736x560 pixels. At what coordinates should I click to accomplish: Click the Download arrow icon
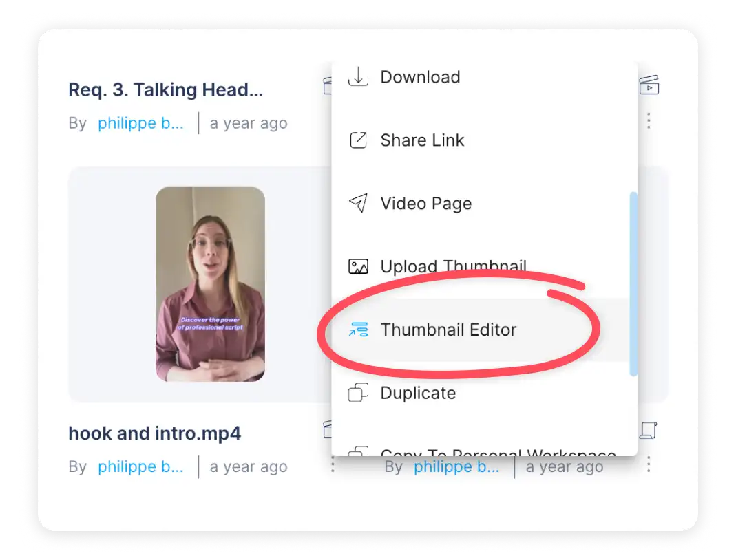(x=358, y=77)
